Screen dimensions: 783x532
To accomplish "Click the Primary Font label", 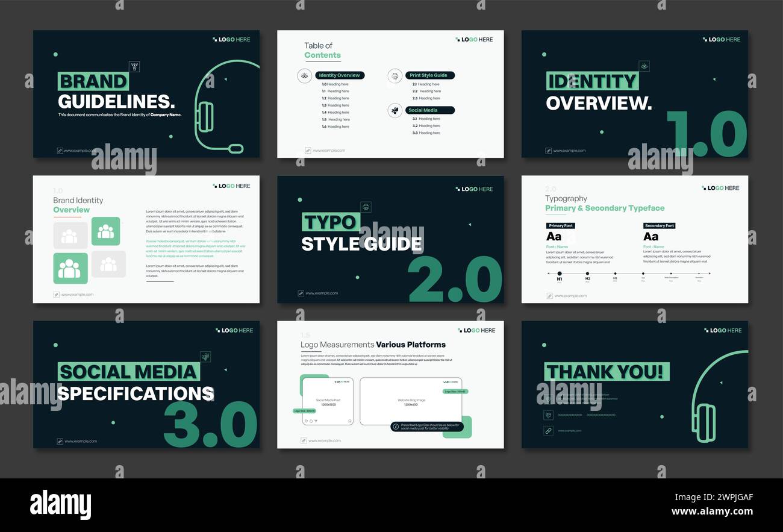I will [x=560, y=226].
